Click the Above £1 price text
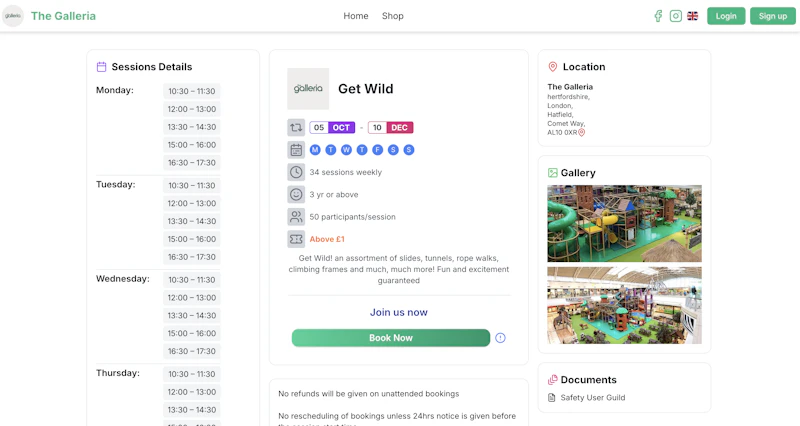 pyautogui.click(x=327, y=239)
